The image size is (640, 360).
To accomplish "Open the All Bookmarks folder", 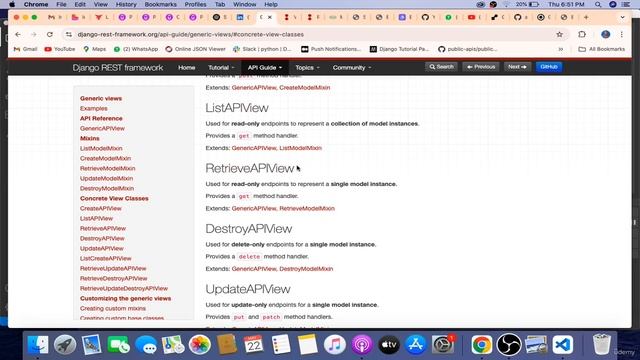I will coord(602,49).
